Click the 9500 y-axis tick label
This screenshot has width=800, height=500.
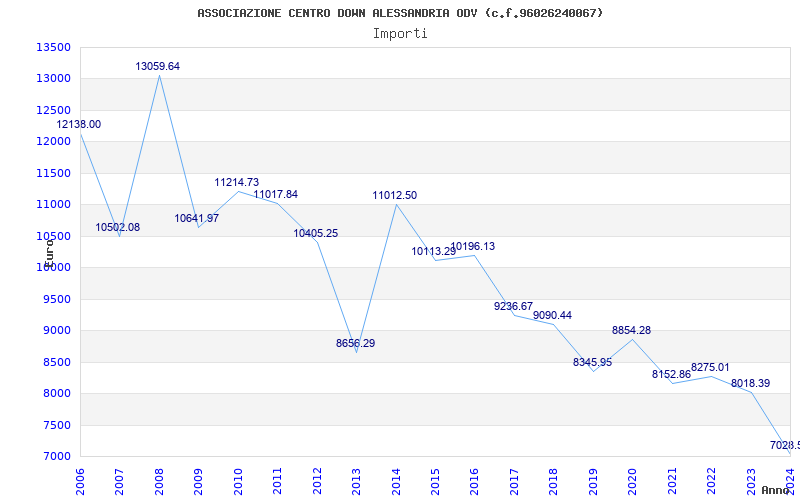click(x=56, y=299)
